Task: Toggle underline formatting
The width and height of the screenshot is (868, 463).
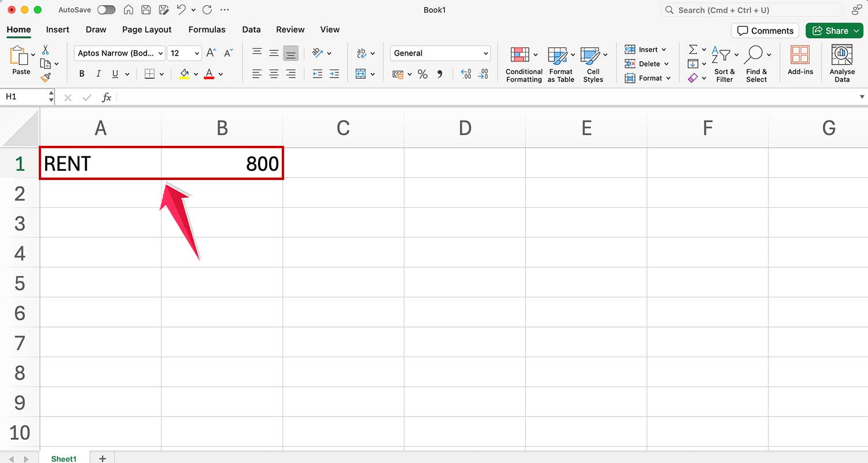Action: 114,74
